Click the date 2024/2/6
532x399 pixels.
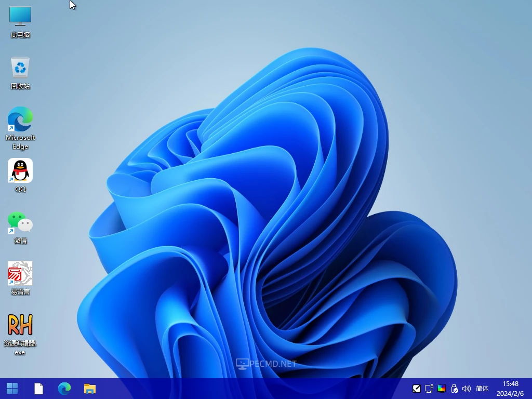point(510,394)
